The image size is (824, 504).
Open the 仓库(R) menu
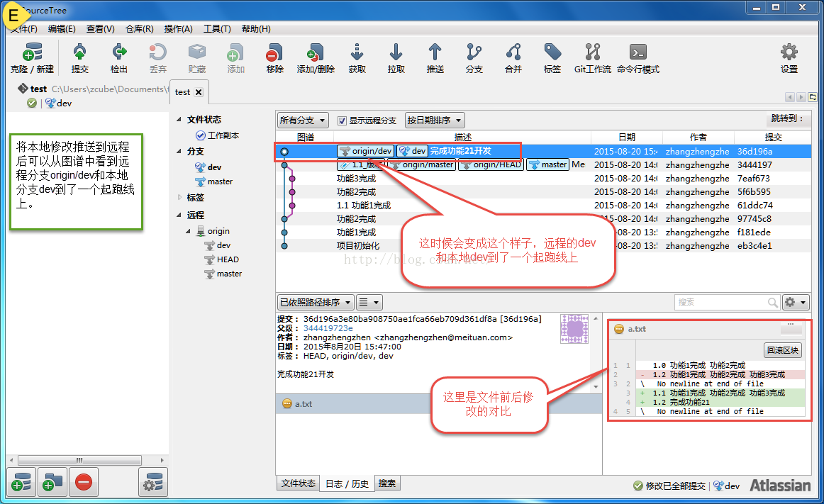tap(139, 29)
